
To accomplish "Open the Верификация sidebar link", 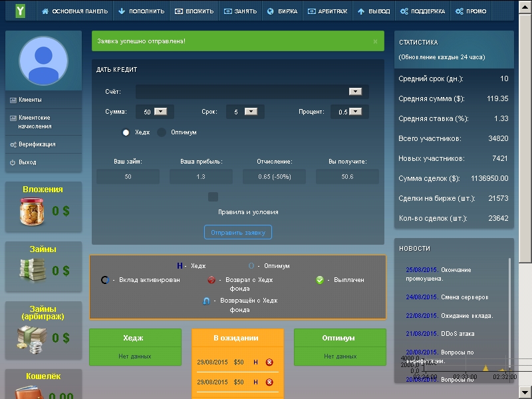I will [x=37, y=144].
